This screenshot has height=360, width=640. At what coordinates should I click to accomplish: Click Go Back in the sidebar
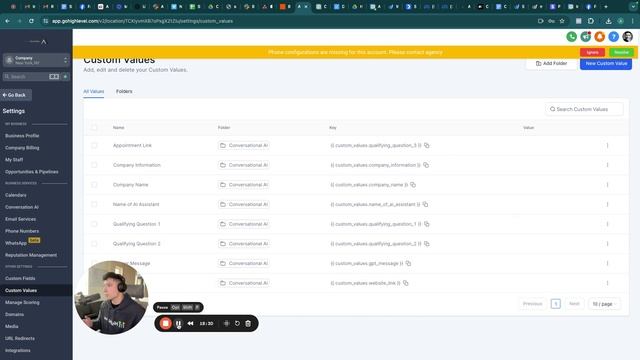[x=16, y=95]
